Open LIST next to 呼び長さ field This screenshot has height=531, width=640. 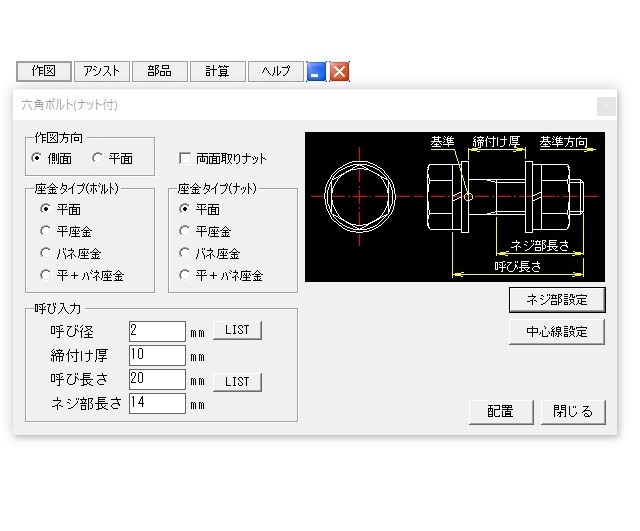click(x=237, y=382)
